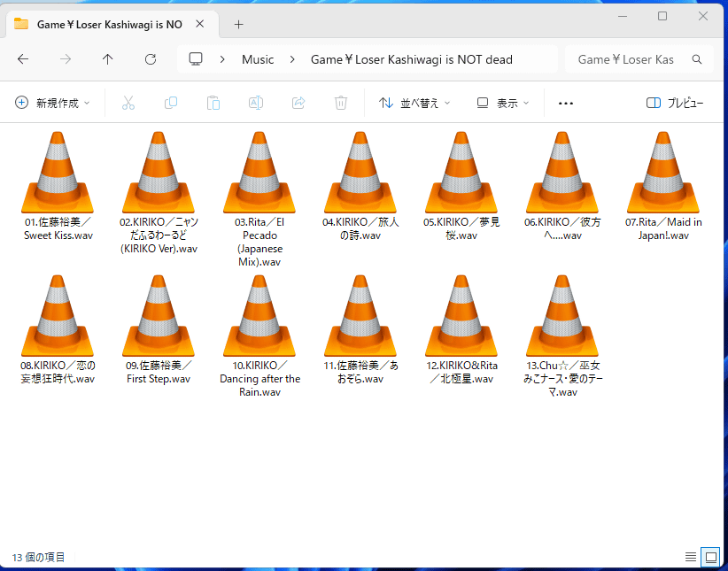Open a new tab with plus
The width and height of the screenshot is (728, 571).
click(x=238, y=24)
